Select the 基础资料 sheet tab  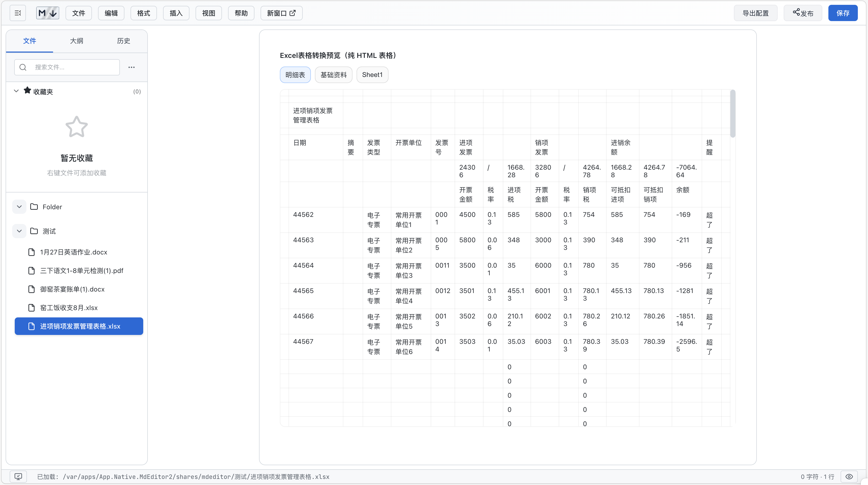(x=333, y=75)
